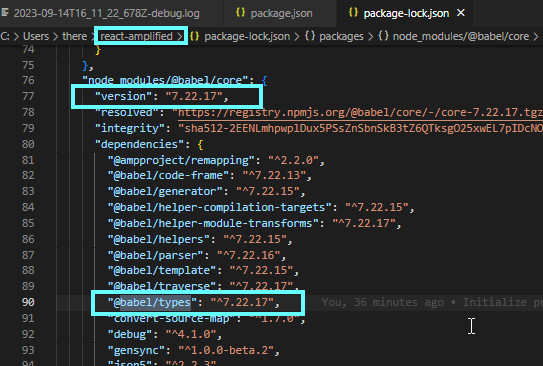Click "@babel/helper-compilation-targets" entry
Screen dimensions: 543x366
tap(261, 207)
